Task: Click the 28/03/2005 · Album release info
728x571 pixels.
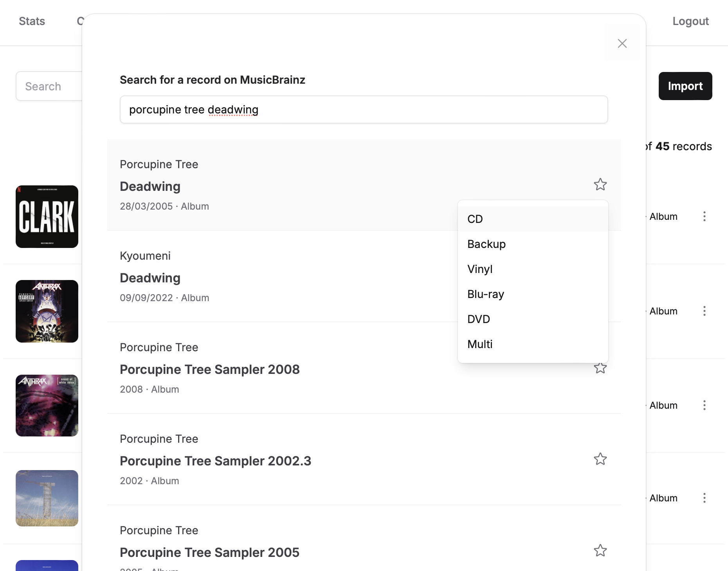Action: 164,206
